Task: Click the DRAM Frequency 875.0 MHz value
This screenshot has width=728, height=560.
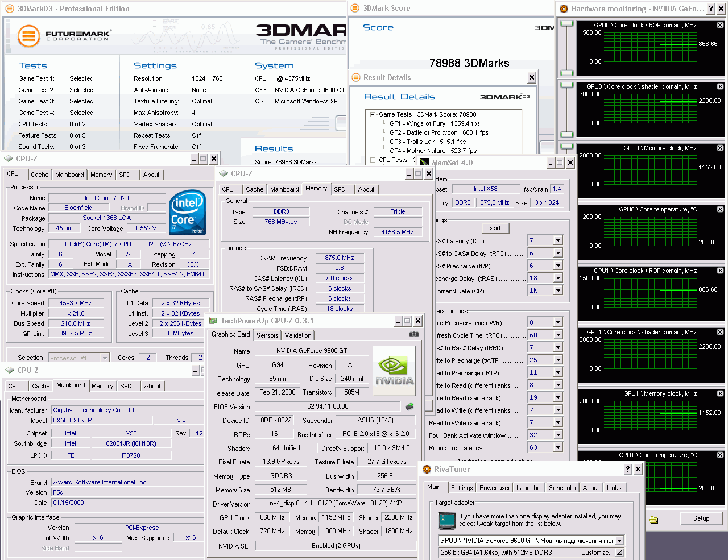Action: (340, 258)
